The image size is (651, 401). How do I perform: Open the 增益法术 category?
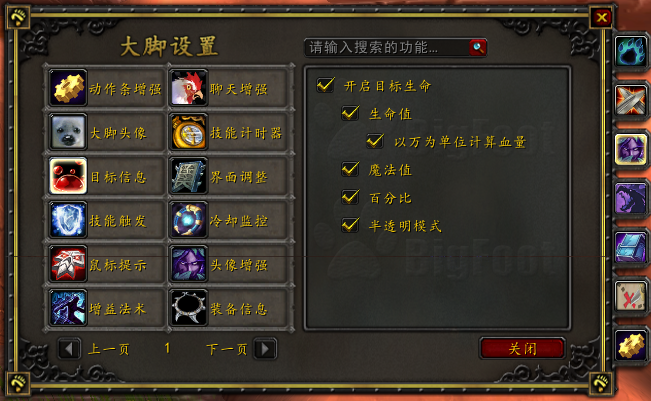105,308
